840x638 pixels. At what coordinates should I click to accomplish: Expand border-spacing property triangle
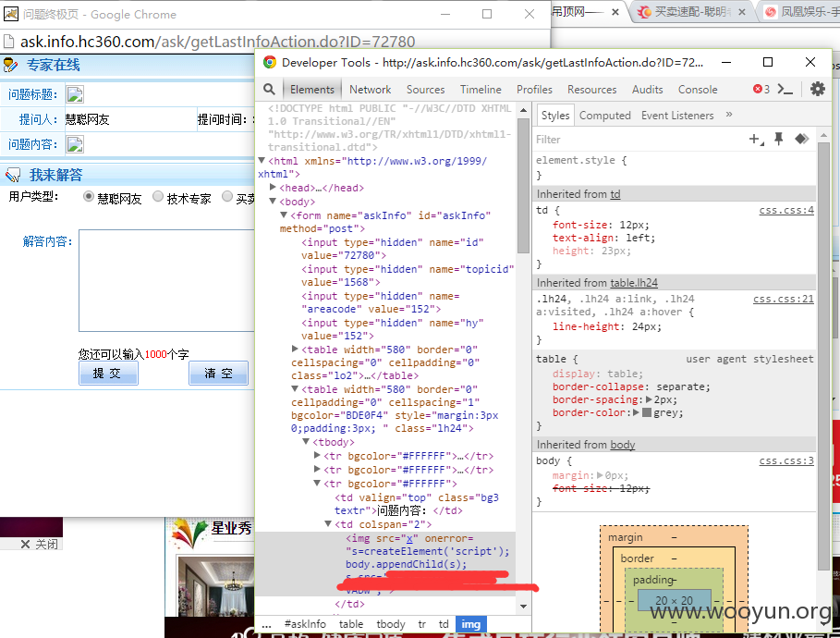[649, 399]
